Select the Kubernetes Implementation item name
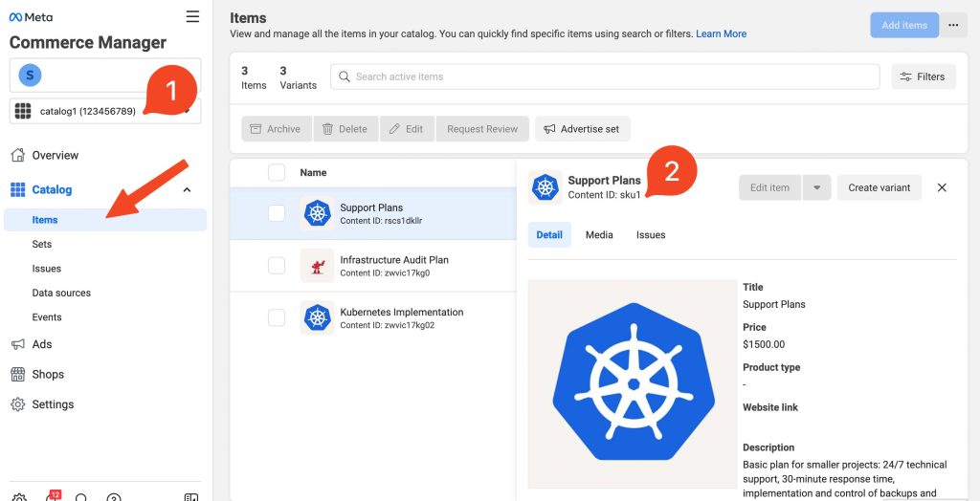Screen dimensions: 980x501 click(x=402, y=312)
